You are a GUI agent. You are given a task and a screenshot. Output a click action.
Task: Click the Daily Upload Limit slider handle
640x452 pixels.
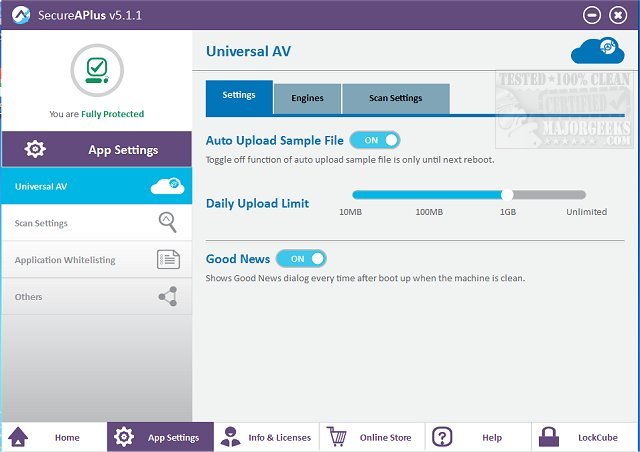507,195
